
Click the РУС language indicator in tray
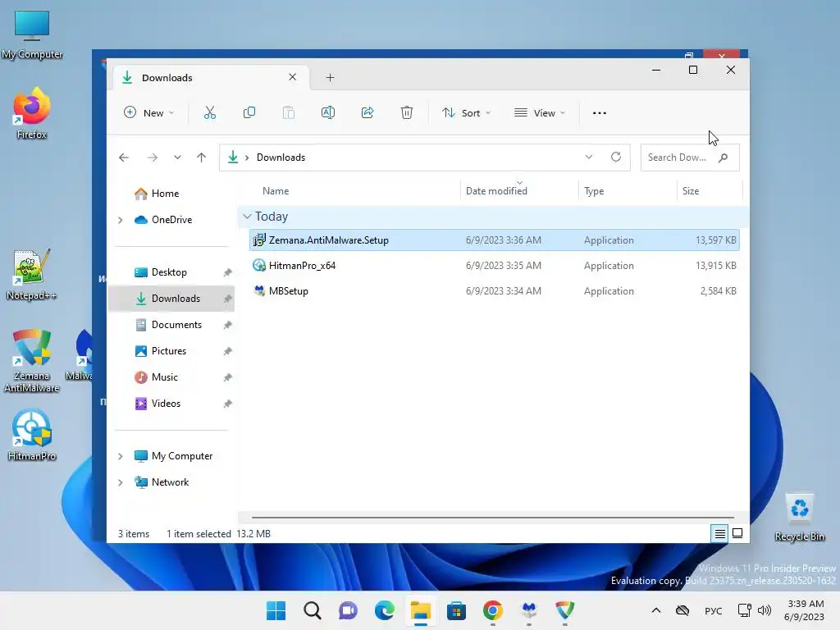(713, 610)
